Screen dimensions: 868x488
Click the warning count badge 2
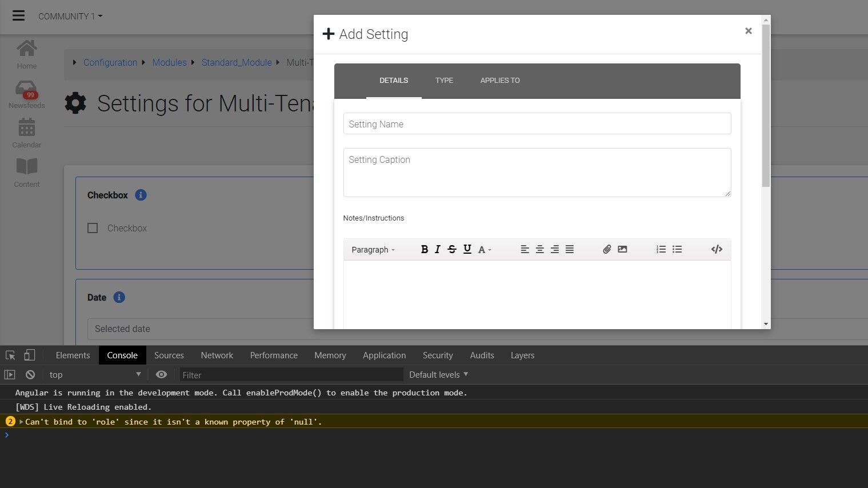10,422
